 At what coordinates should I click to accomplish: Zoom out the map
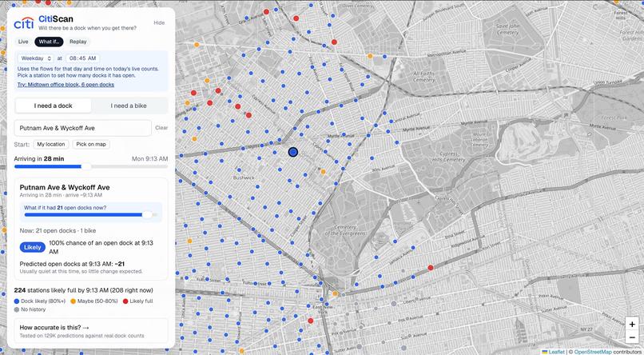[632, 337]
